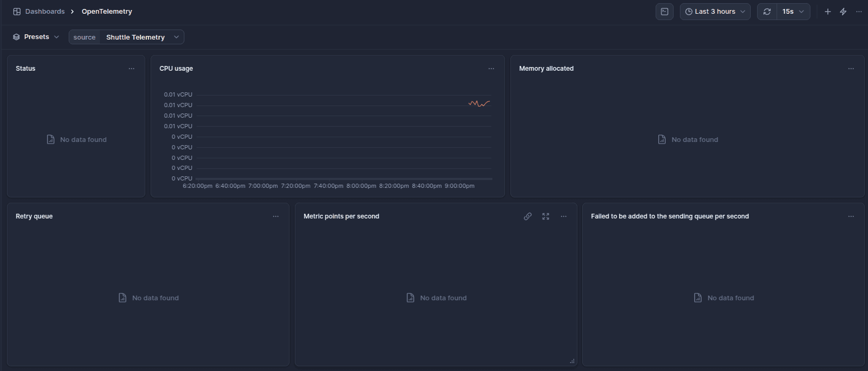Viewport: 868px width, 371px height.
Task: Open options menu for Retry queue panel
Action: (x=276, y=216)
